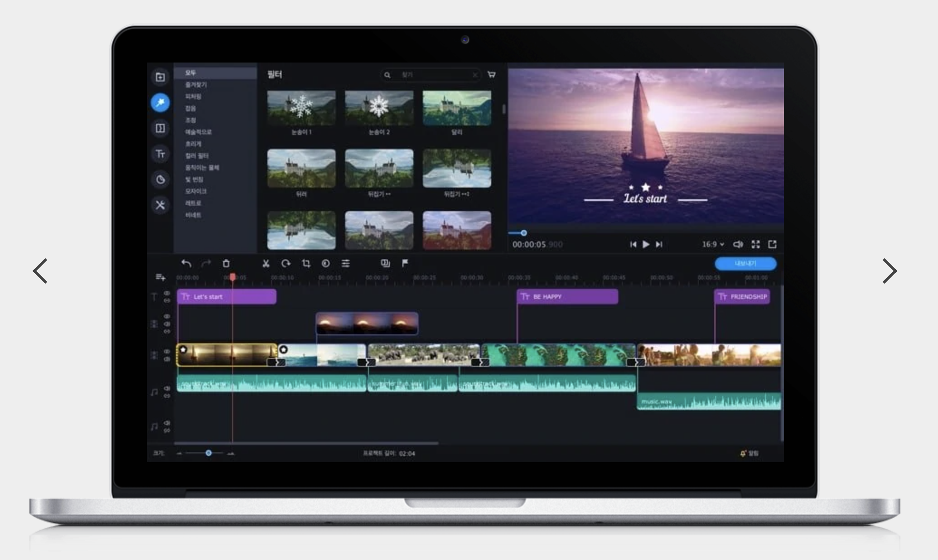Screen dimensions: 938x560
Task: Mute the first audio track
Action: coord(167,388)
